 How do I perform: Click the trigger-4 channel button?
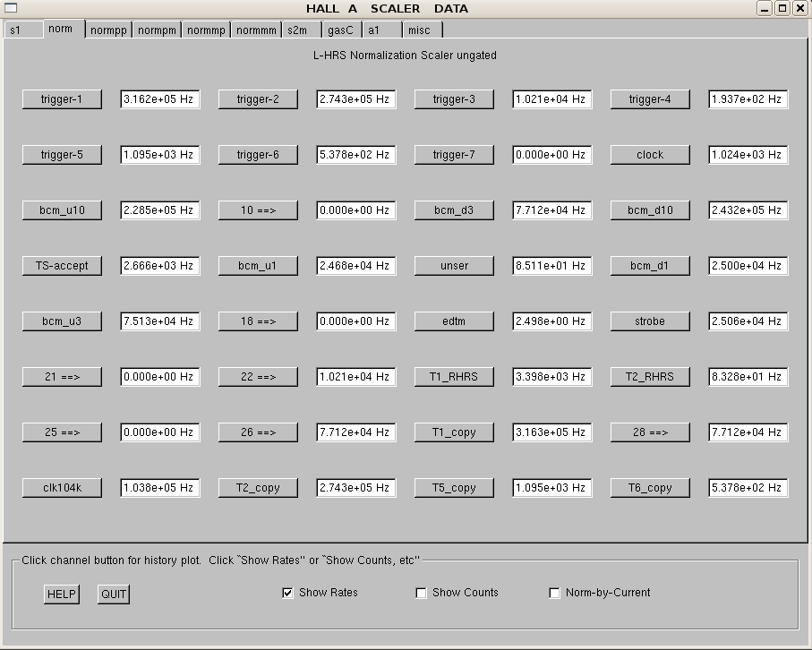(650, 98)
